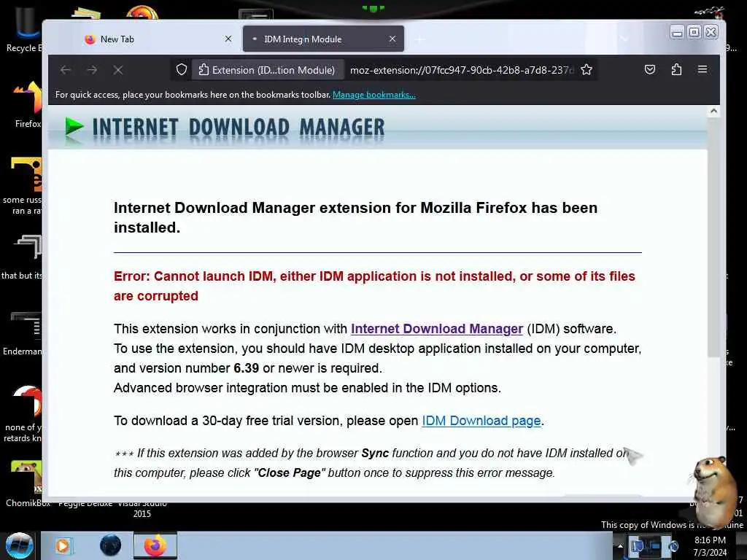Click the Manage bookmarks link
The image size is (747, 560).
374,95
